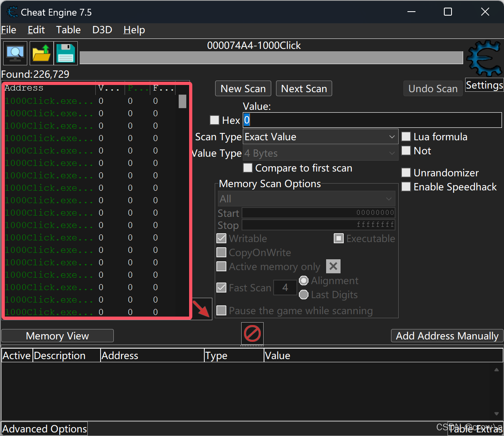
Task: Open Memory View
Action: coord(57,335)
